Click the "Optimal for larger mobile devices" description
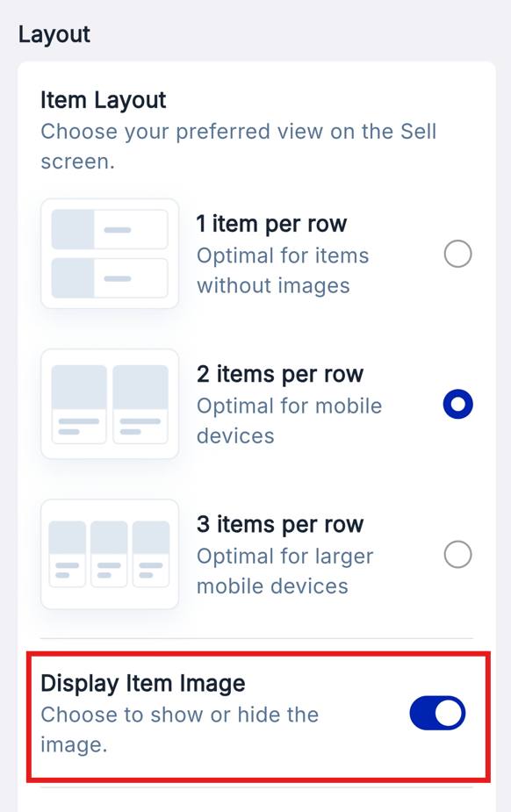The height and width of the screenshot is (812, 511). pyautogui.click(x=284, y=571)
